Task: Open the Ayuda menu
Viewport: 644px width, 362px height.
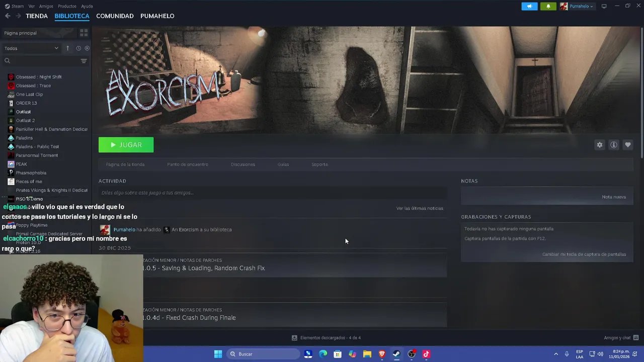Action: click(87, 6)
